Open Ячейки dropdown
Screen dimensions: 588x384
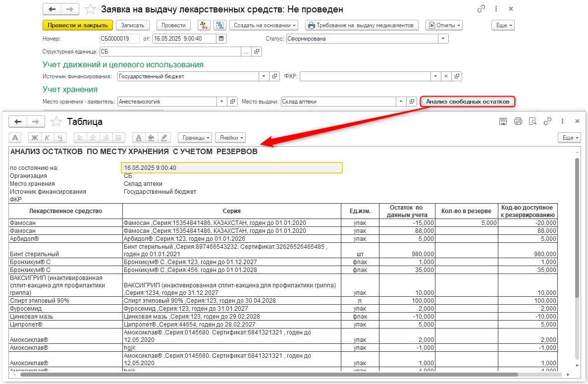point(230,138)
